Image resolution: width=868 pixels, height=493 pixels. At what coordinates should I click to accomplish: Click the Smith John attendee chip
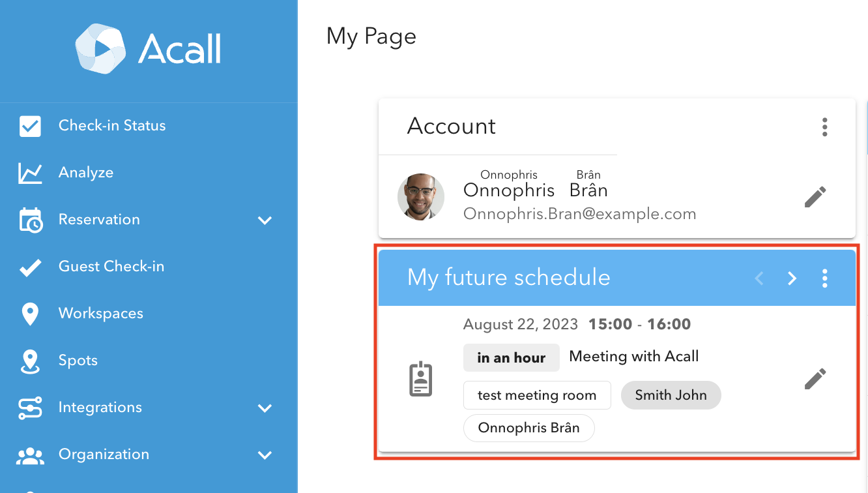[x=671, y=395]
